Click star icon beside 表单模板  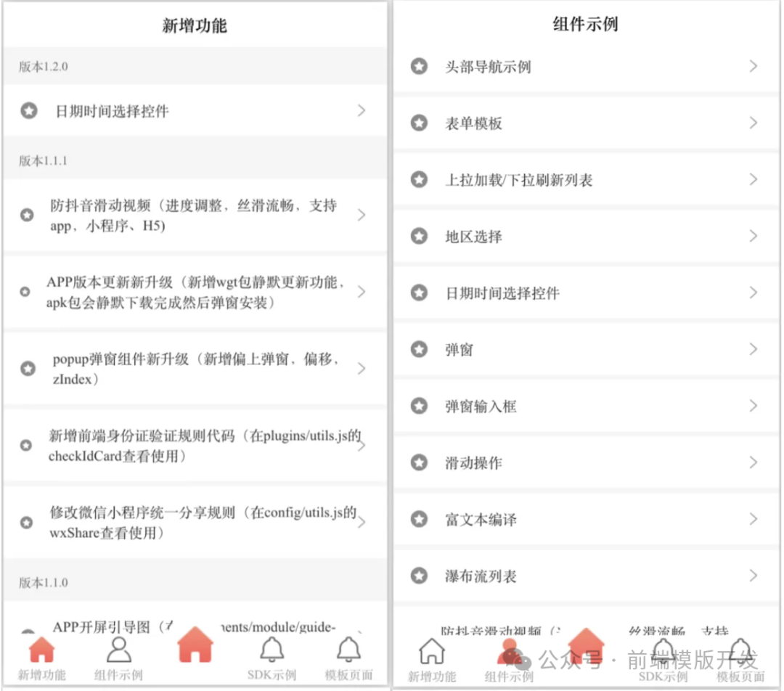(x=419, y=123)
